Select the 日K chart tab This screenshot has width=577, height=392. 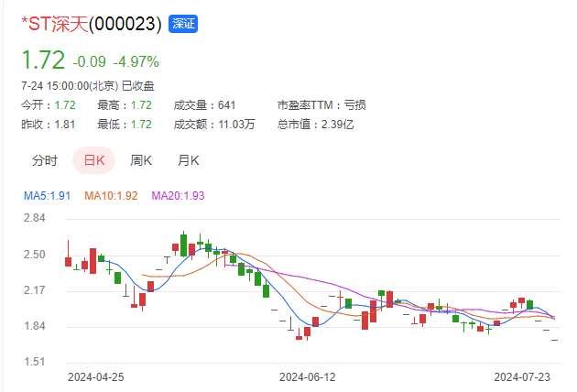click(93, 160)
